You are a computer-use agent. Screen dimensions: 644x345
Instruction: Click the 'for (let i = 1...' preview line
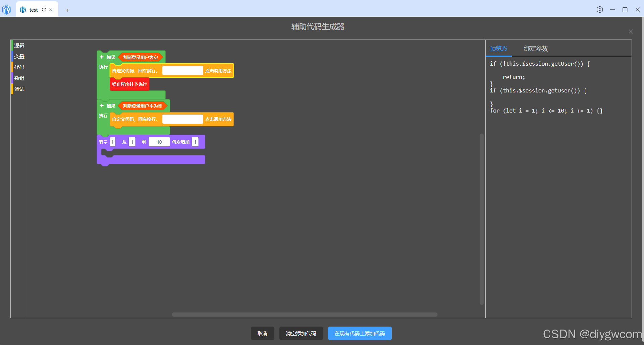point(546,111)
